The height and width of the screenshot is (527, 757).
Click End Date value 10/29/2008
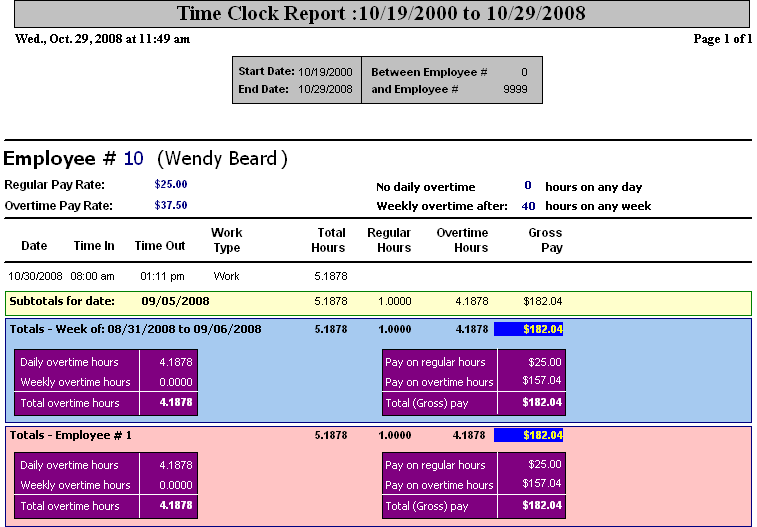tap(325, 89)
